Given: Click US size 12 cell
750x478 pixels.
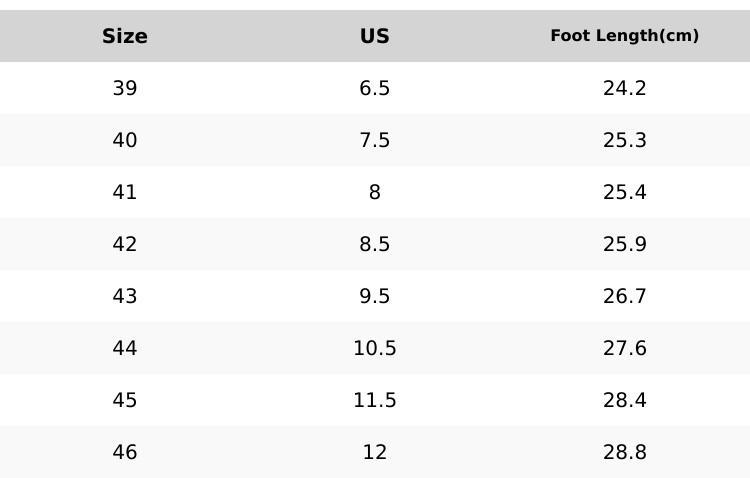Looking at the screenshot, I should point(375,452).
